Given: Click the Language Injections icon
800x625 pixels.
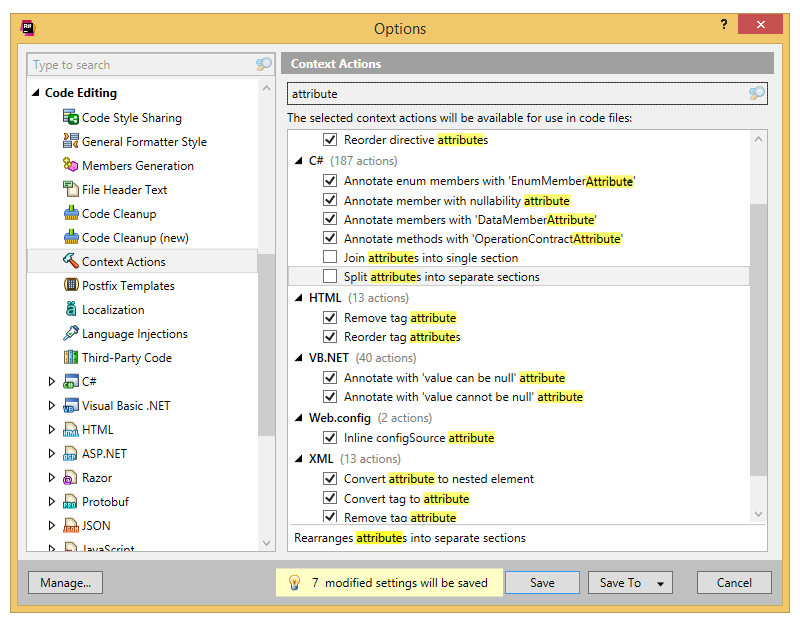Looking at the screenshot, I should coord(71,334).
